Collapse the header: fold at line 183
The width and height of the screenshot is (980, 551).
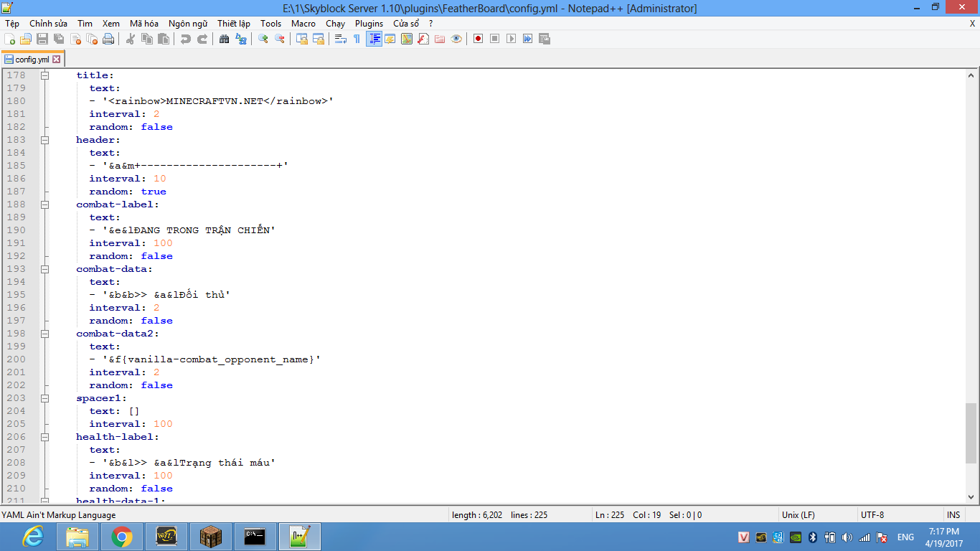(x=44, y=140)
